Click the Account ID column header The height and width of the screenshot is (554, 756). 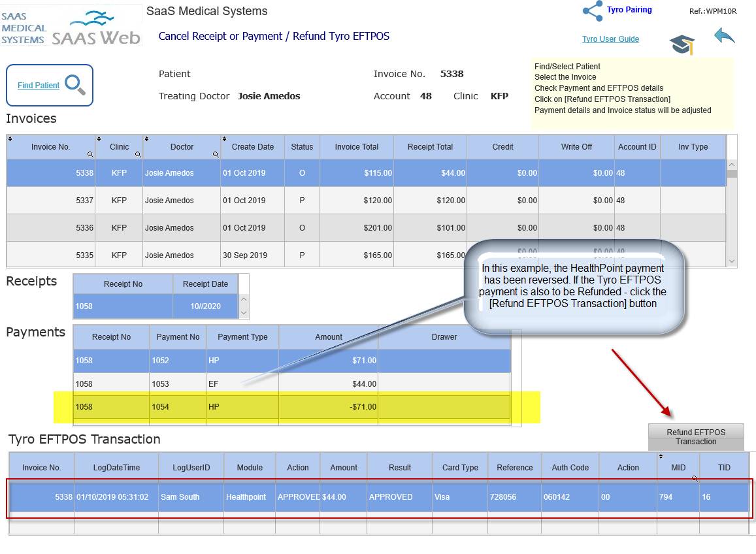[637, 147]
